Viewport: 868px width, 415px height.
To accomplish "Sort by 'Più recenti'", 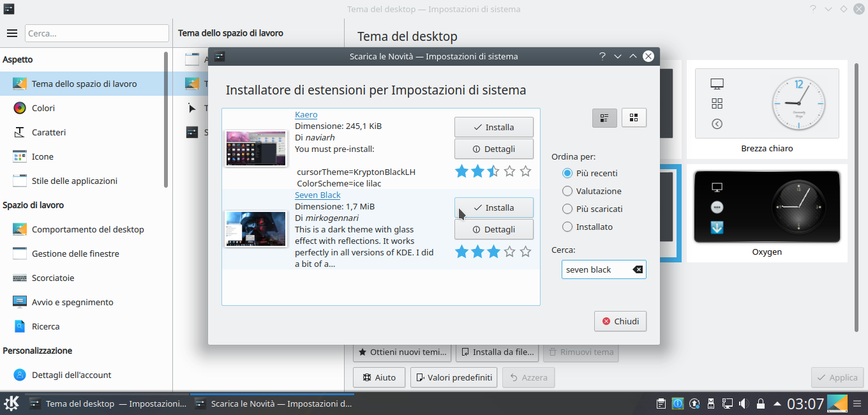I will click(590, 173).
